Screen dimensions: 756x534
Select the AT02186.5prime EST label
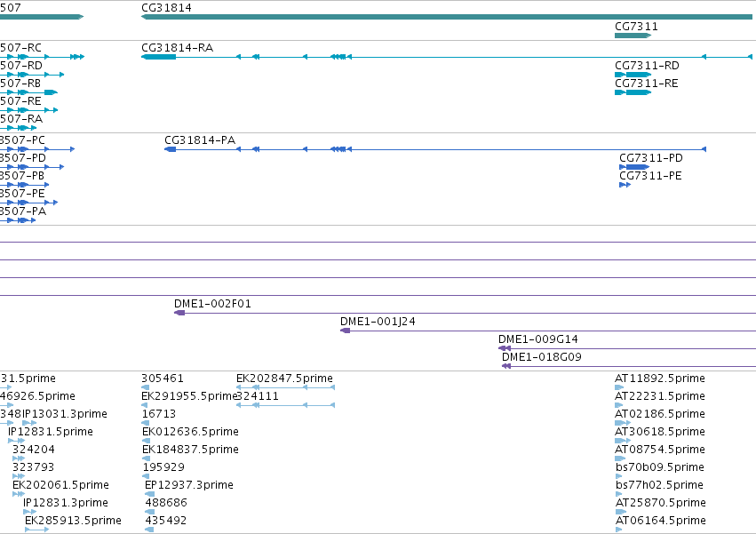tap(659, 414)
